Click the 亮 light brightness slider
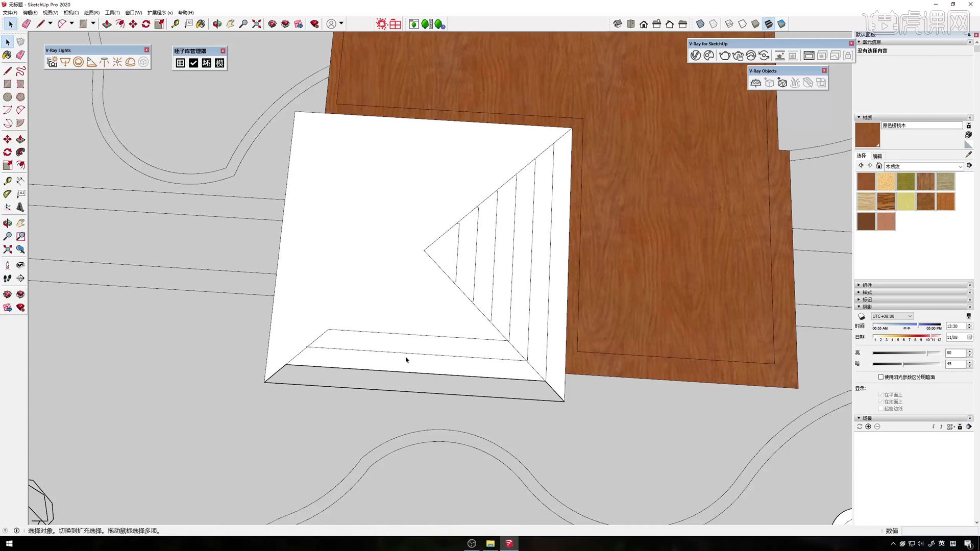980x551 pixels. (x=906, y=353)
